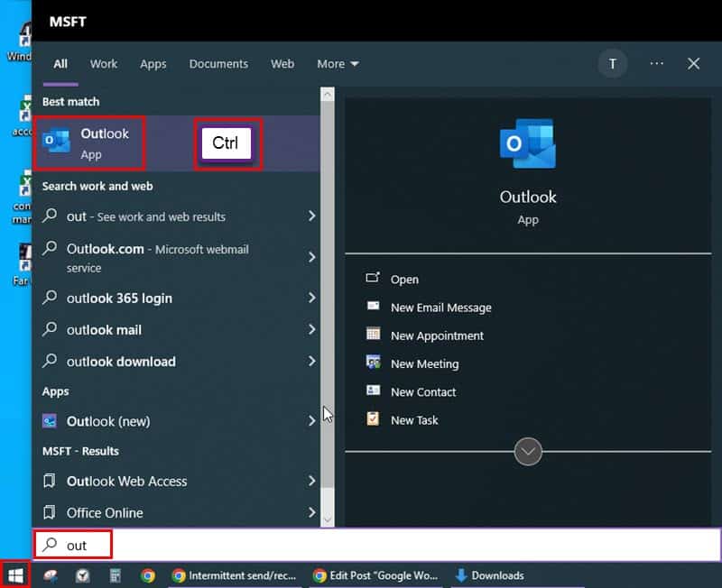Click the scrollbar up arrow
Screen dimensions: 722x588
pos(328,95)
